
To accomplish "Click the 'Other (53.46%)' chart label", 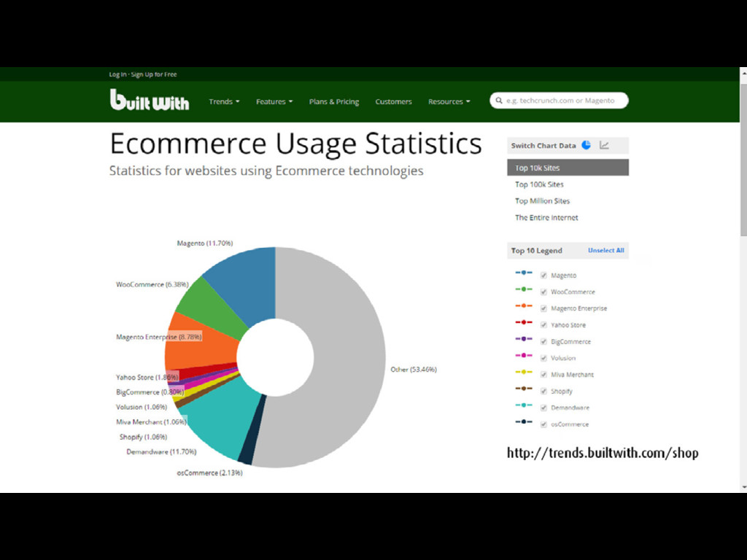I will [x=414, y=370].
